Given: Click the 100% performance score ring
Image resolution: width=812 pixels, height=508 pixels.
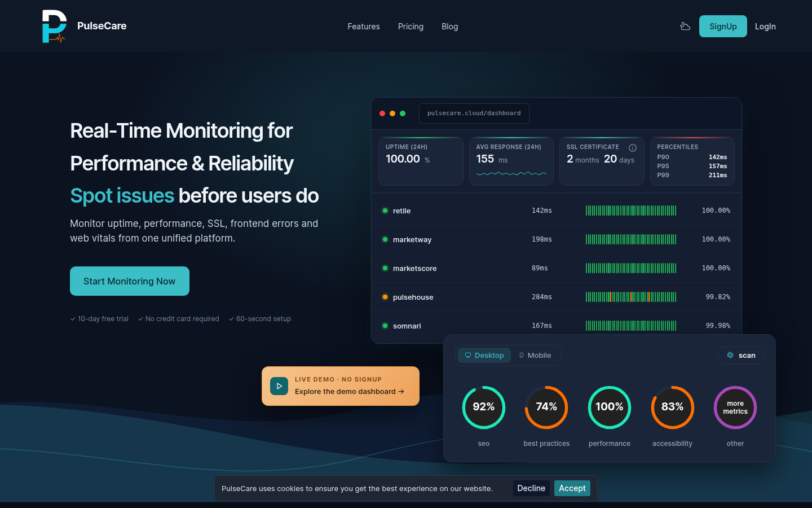Looking at the screenshot, I should coord(610,408).
